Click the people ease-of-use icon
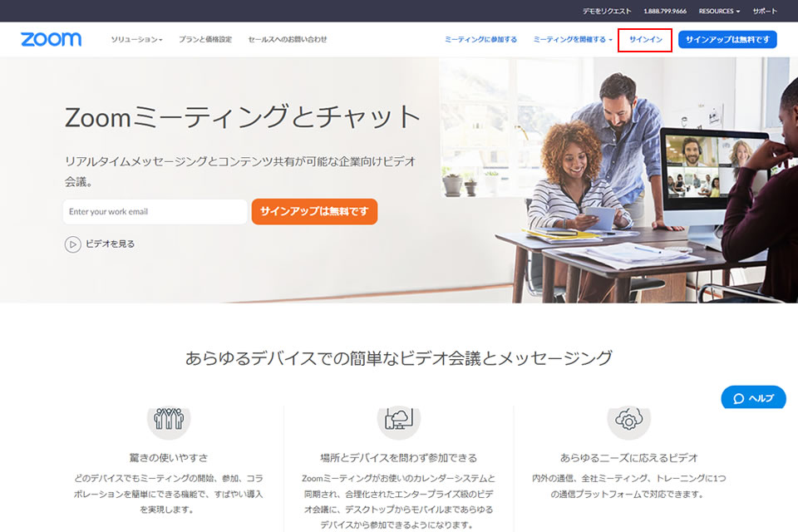Screen dimensions: 798x532 [169, 420]
